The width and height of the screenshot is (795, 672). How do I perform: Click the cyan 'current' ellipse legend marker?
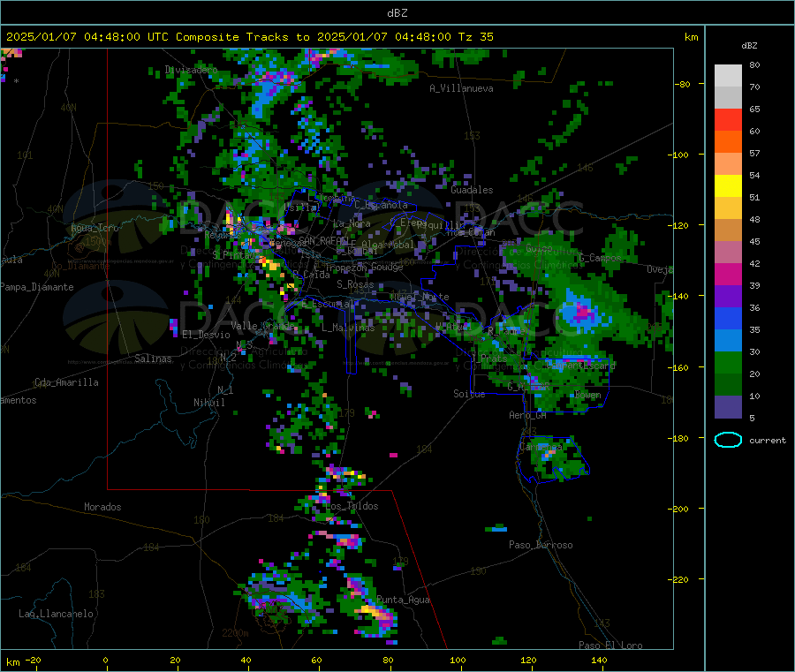click(728, 440)
